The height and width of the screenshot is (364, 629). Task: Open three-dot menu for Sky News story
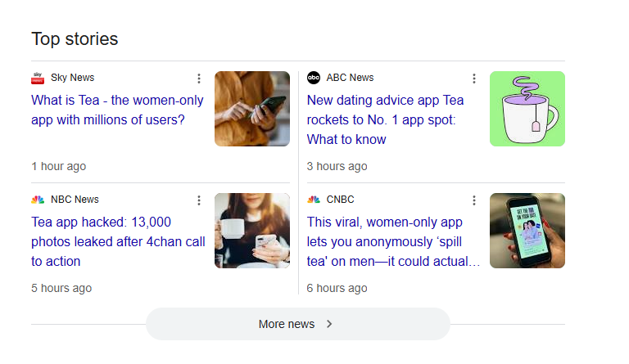coord(199,79)
